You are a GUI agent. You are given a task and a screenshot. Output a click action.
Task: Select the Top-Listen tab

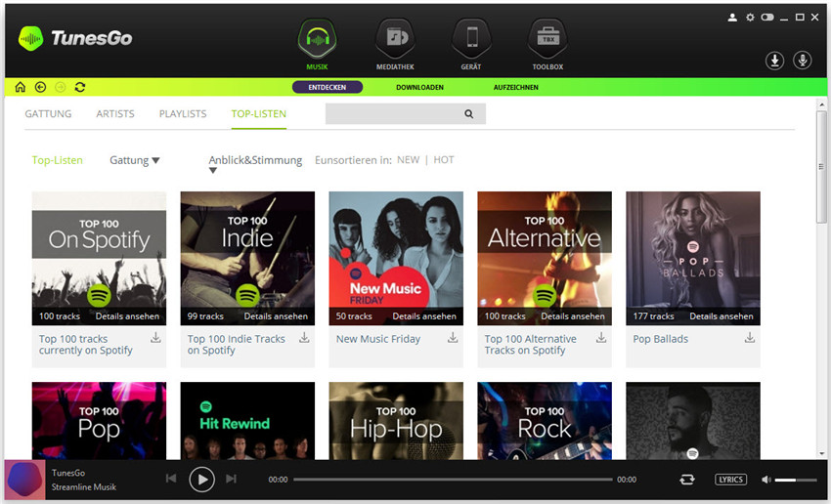(x=259, y=114)
